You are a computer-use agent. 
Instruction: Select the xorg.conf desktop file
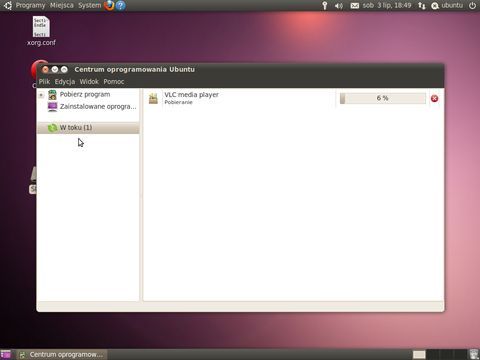pyautogui.click(x=41, y=31)
